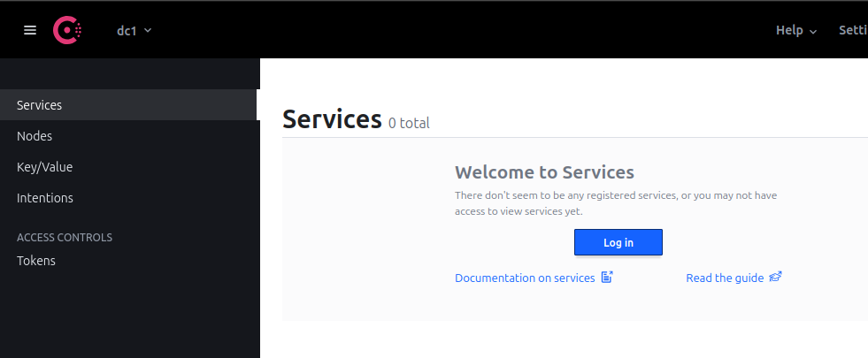Open the Documentation on services link
Image resolution: width=868 pixels, height=358 pixels.
[534, 278]
